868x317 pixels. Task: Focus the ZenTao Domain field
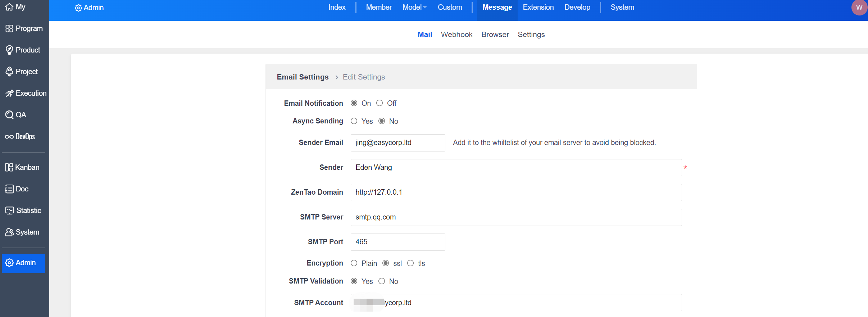coord(516,193)
